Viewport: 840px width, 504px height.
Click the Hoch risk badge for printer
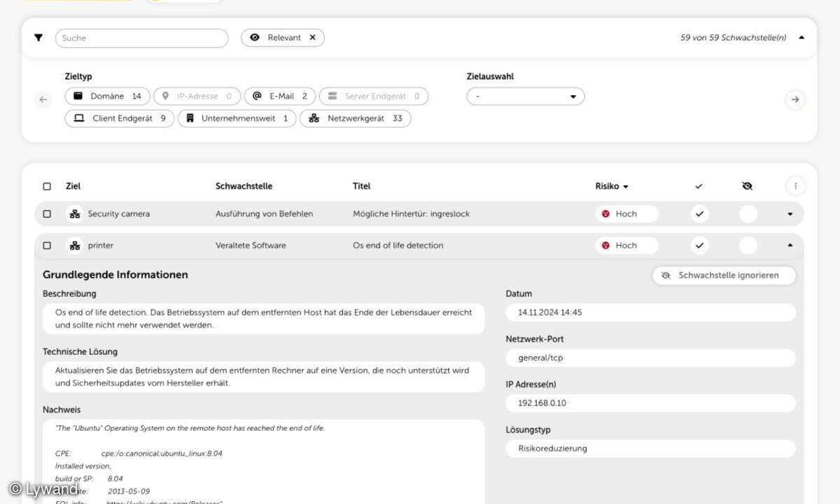(626, 246)
